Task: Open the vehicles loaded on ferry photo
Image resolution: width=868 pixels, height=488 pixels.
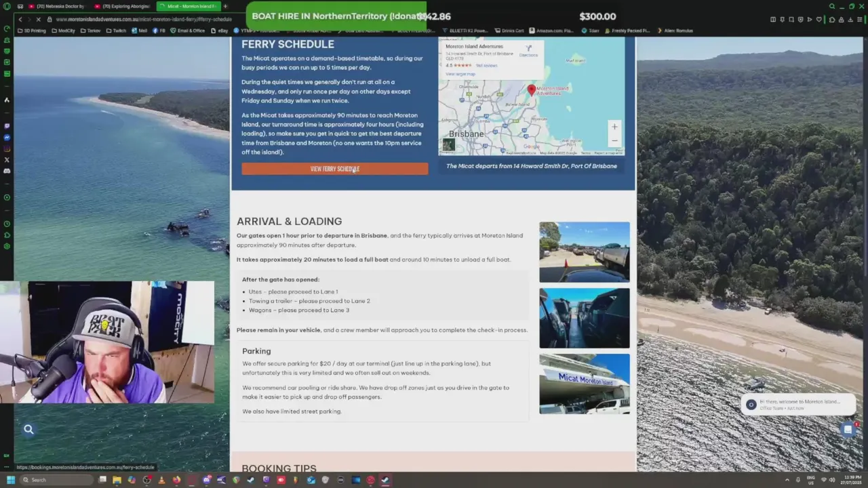Action: tap(585, 318)
